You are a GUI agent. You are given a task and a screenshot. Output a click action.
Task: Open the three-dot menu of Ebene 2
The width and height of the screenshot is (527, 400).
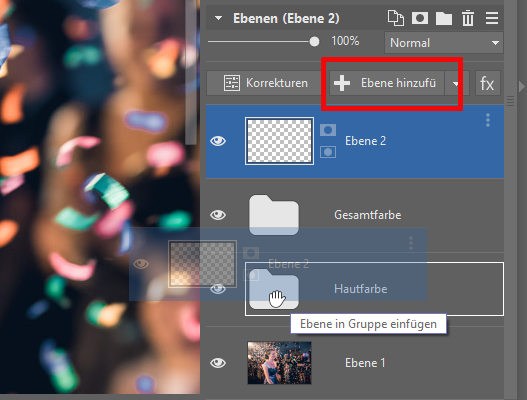pos(488,120)
